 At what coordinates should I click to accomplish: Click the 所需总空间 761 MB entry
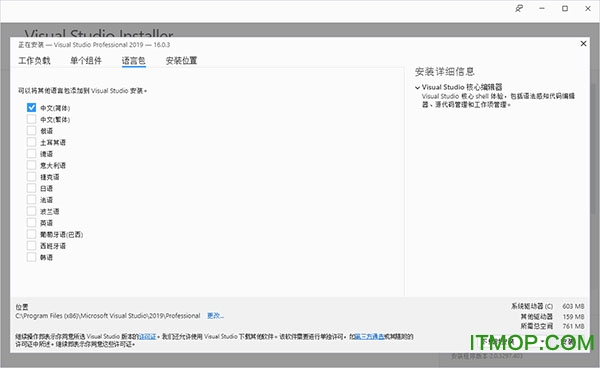pyautogui.click(x=552, y=326)
